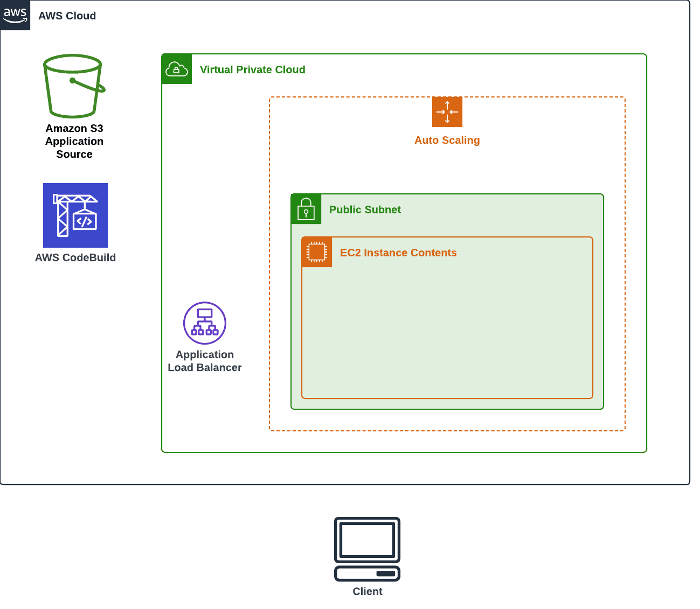Click the 'Auto Scaling' label
The width and height of the screenshot is (700, 609).
[447, 140]
